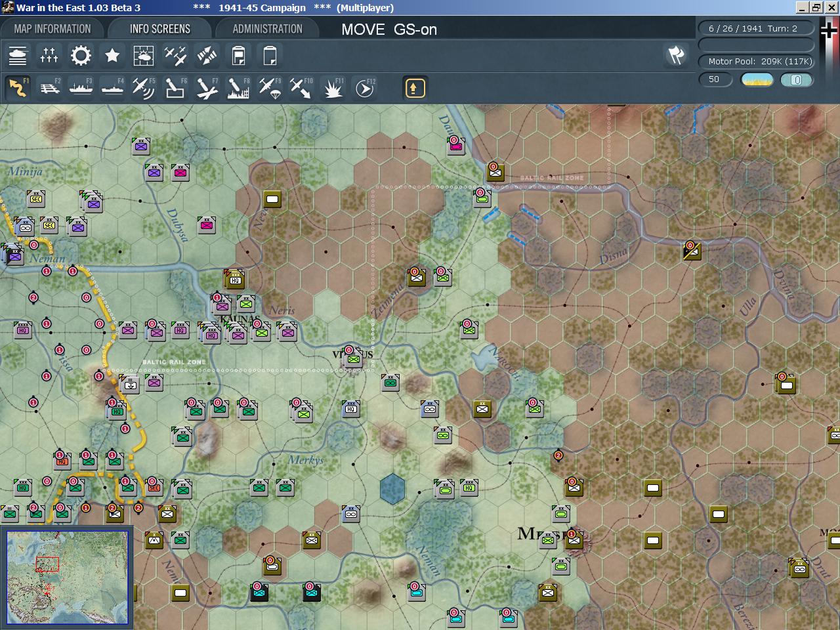Select Air recon mode (F5)

coord(144,88)
